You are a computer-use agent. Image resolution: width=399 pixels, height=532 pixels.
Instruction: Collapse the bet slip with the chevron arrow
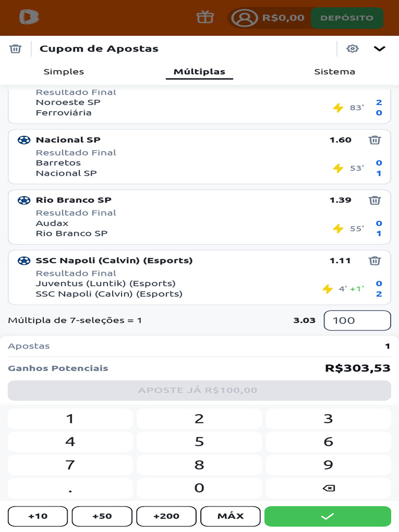(x=379, y=48)
